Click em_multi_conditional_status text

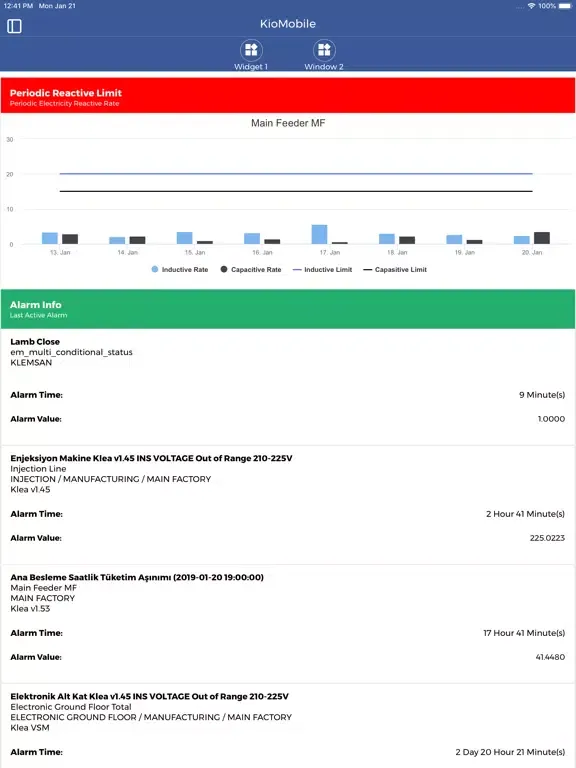coord(72,352)
